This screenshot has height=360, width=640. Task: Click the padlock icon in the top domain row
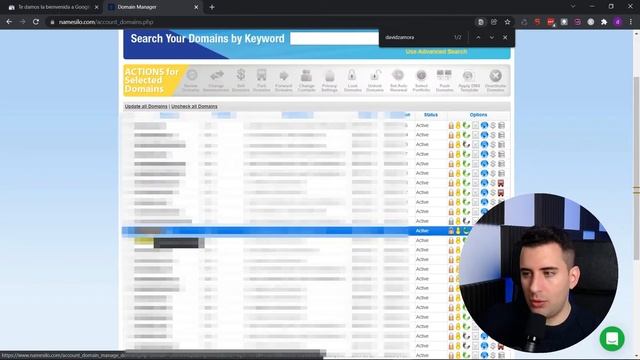click(451, 125)
